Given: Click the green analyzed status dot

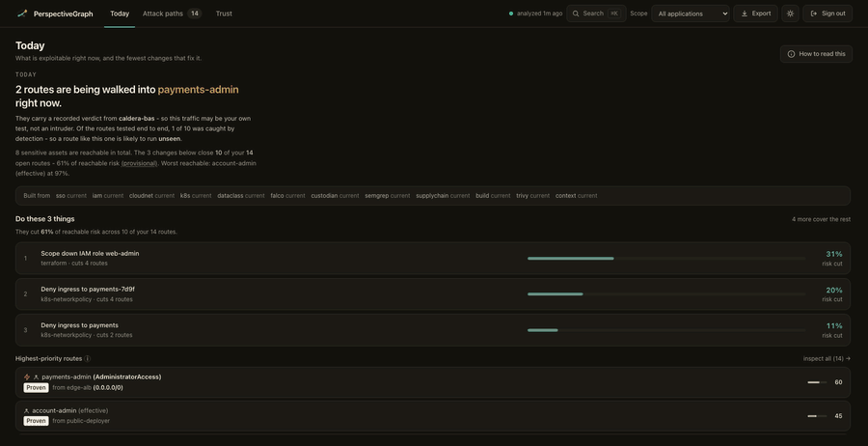Looking at the screenshot, I should (x=511, y=14).
